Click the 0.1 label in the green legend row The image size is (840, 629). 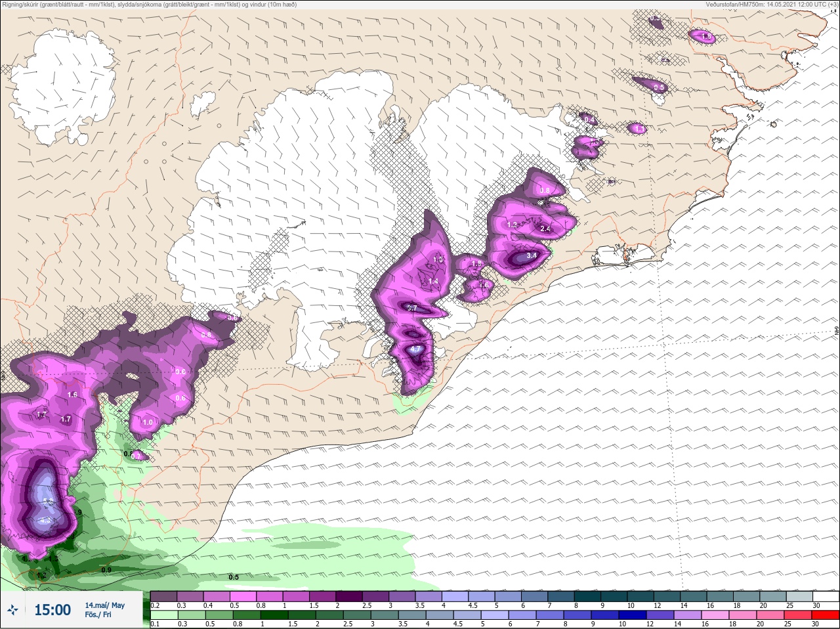(155, 624)
